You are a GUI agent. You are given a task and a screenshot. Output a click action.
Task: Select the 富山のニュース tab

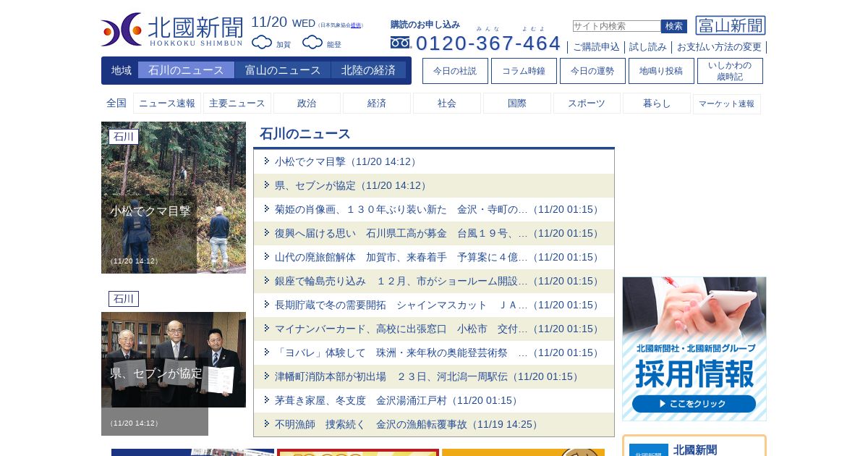283,70
